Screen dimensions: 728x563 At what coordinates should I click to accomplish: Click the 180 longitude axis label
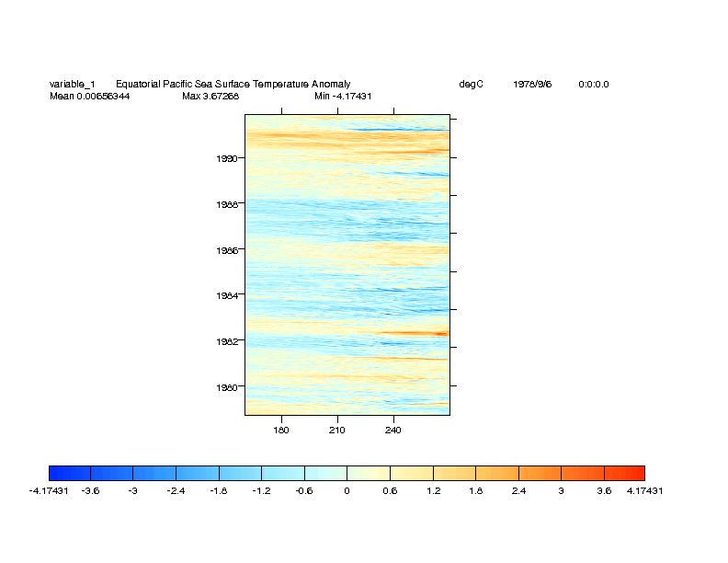tap(281, 430)
